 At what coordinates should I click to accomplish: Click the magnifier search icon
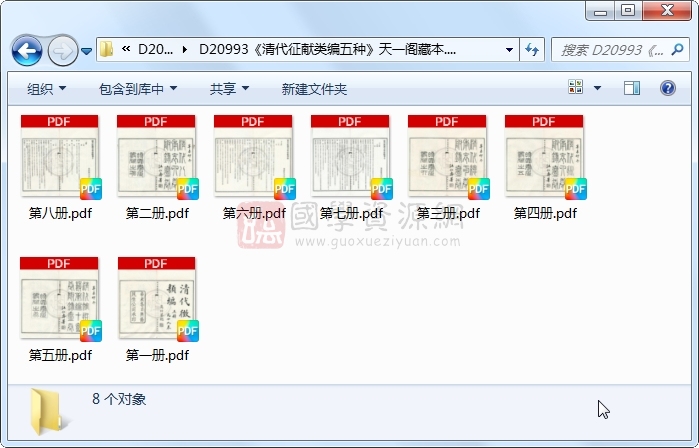click(x=678, y=49)
